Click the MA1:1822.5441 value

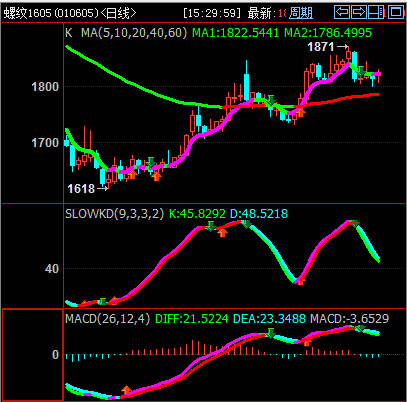click(235, 33)
